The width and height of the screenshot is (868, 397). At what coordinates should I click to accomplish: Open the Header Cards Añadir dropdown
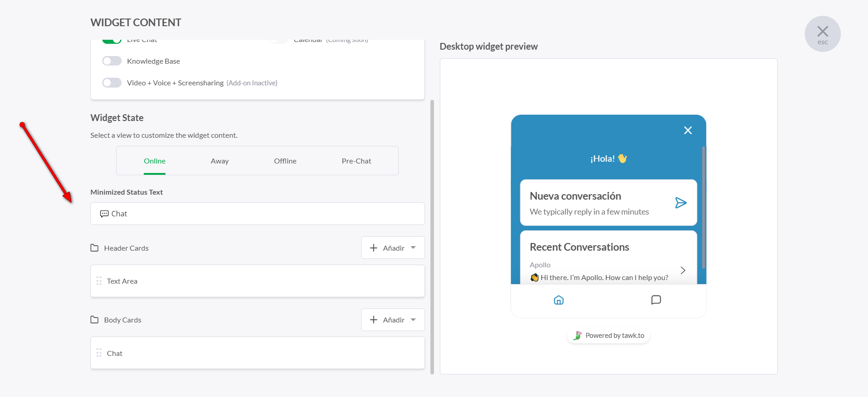click(x=393, y=248)
